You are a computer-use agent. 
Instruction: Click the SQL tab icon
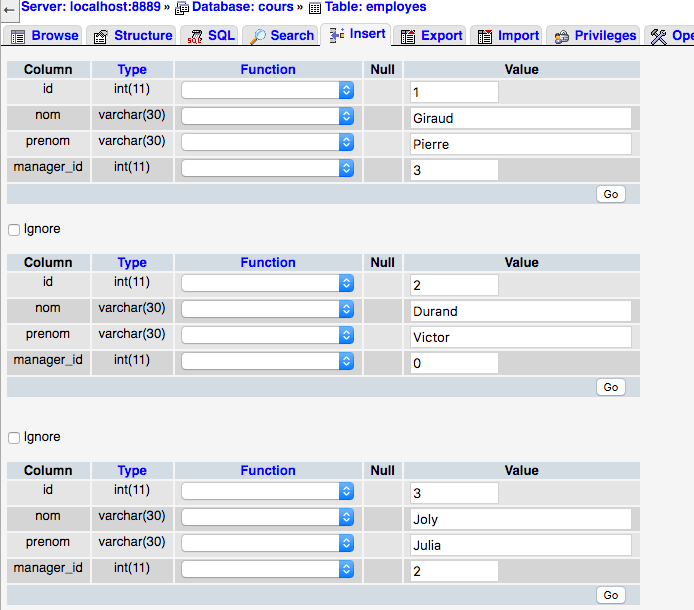pos(195,36)
